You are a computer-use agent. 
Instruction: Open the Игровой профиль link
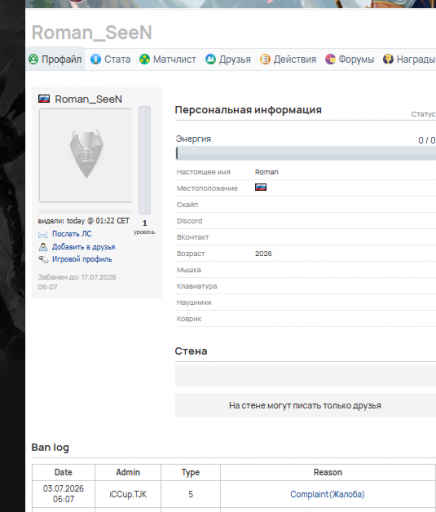82,259
